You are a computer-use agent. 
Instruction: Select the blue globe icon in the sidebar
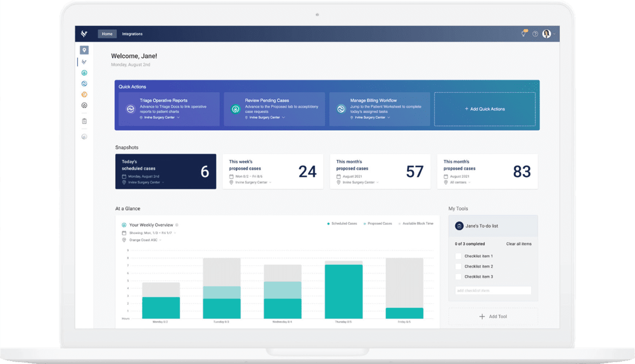point(84,83)
